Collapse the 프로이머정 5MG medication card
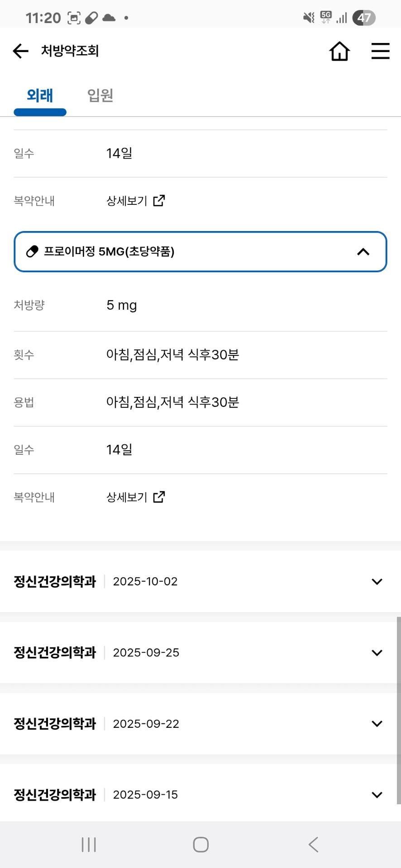The width and height of the screenshot is (401, 868). pos(363,252)
